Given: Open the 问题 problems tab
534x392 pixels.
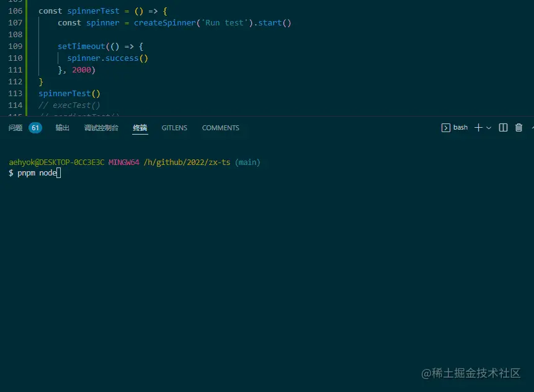Looking at the screenshot, I should (16, 128).
